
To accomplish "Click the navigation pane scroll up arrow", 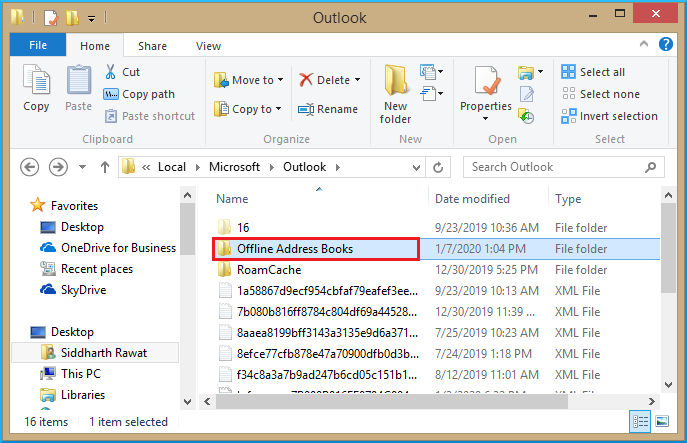I will click(188, 195).
